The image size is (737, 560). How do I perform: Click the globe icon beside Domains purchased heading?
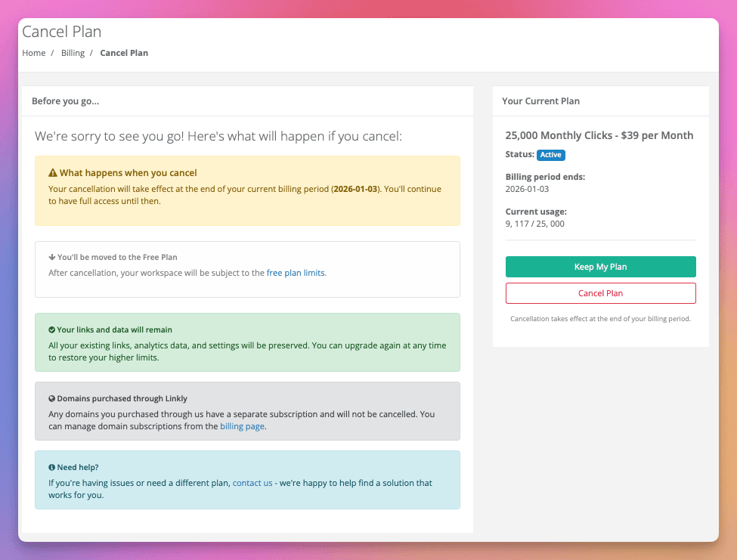(52, 398)
